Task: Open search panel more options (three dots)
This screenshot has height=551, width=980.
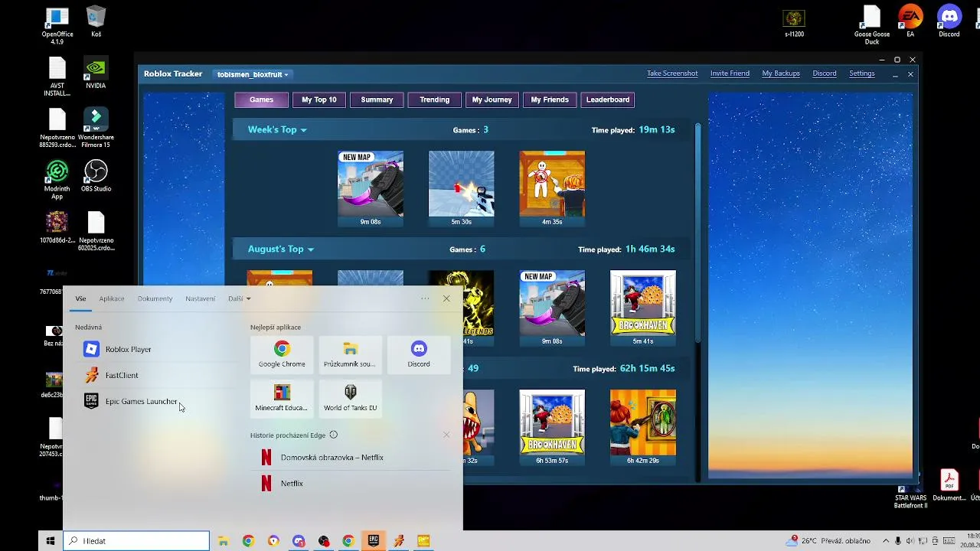Action: point(425,298)
